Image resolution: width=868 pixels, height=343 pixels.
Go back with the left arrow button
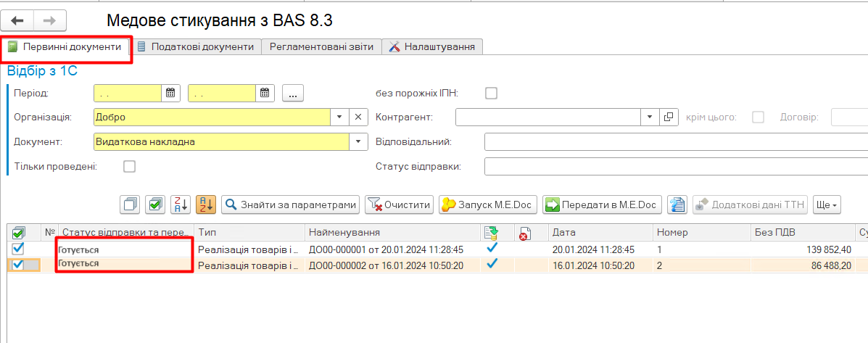17,20
